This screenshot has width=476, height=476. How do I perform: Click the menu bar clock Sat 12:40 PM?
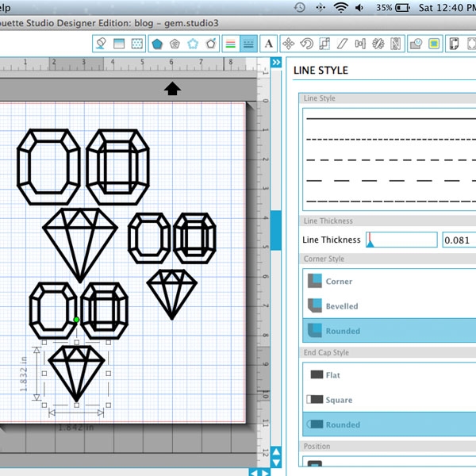tap(447, 7)
